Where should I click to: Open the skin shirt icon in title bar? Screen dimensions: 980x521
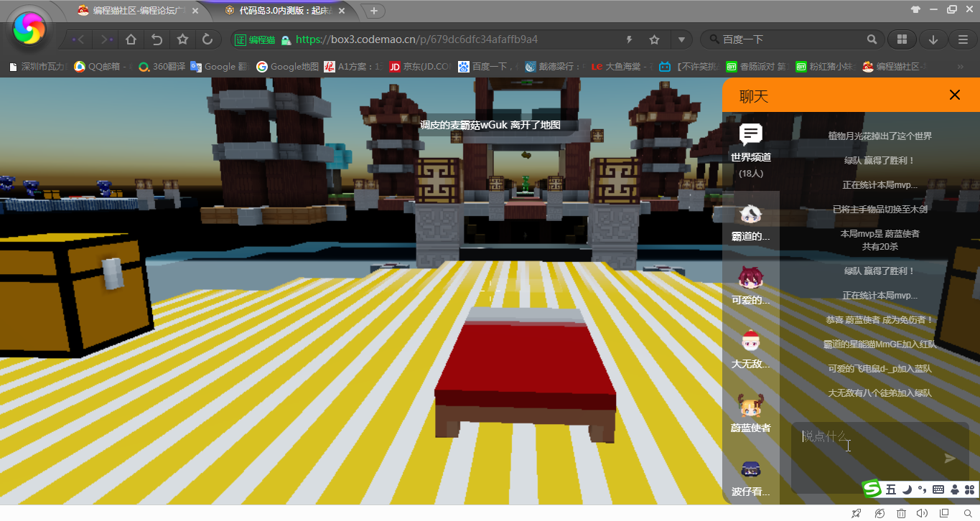click(x=915, y=10)
